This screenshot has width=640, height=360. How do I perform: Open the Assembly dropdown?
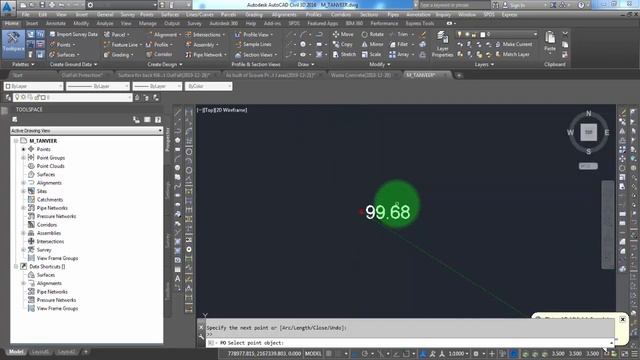pos(202,44)
